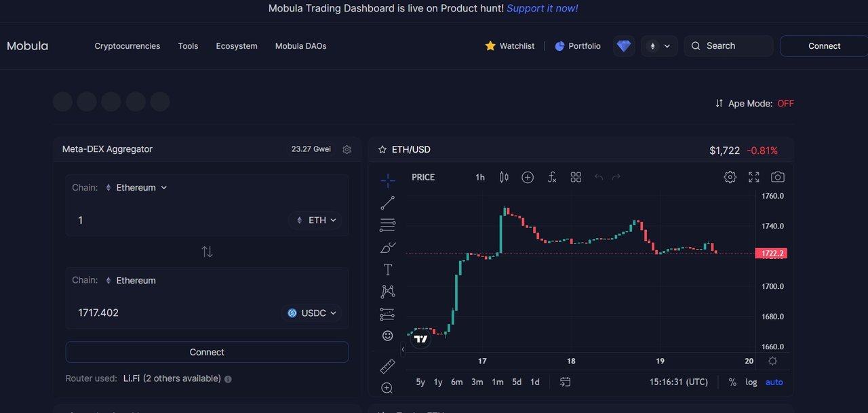Open the network selector in the header
The image size is (868, 413).
point(659,46)
